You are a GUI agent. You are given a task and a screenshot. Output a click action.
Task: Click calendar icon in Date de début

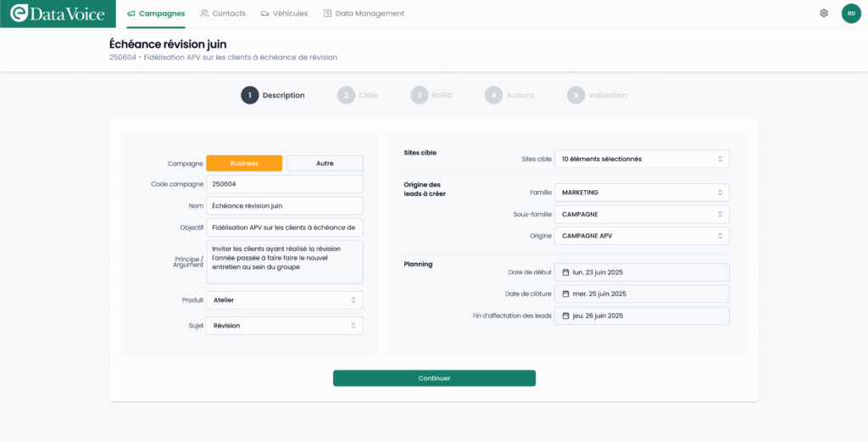(566, 272)
